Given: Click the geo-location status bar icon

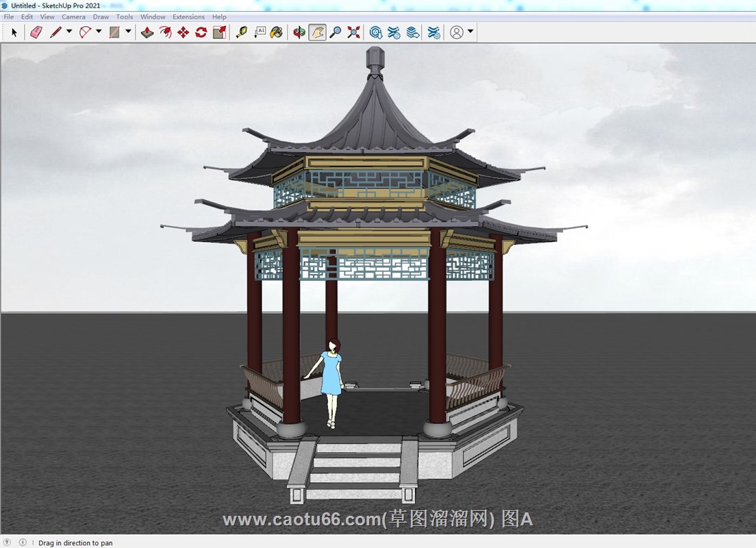Looking at the screenshot, I should click(x=8, y=543).
